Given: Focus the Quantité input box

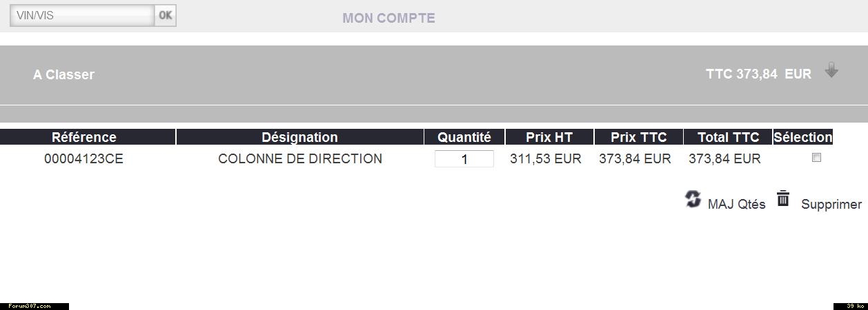Looking at the screenshot, I should click(464, 159).
